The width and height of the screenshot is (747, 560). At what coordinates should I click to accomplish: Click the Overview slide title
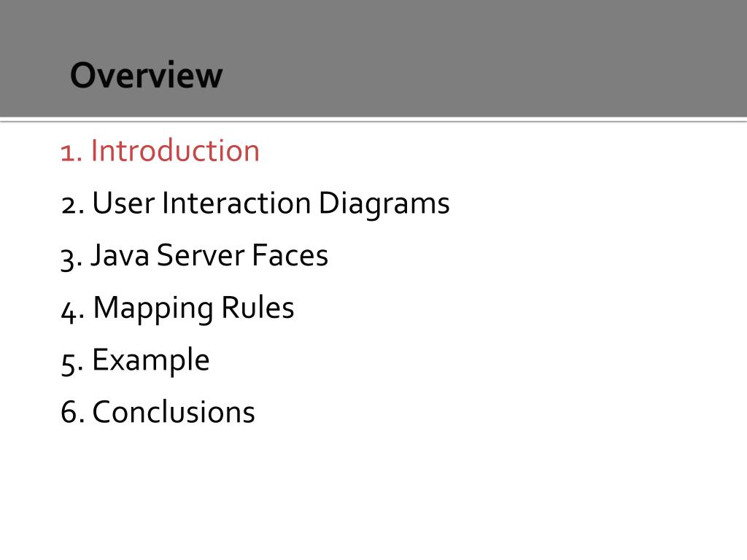[x=146, y=75]
